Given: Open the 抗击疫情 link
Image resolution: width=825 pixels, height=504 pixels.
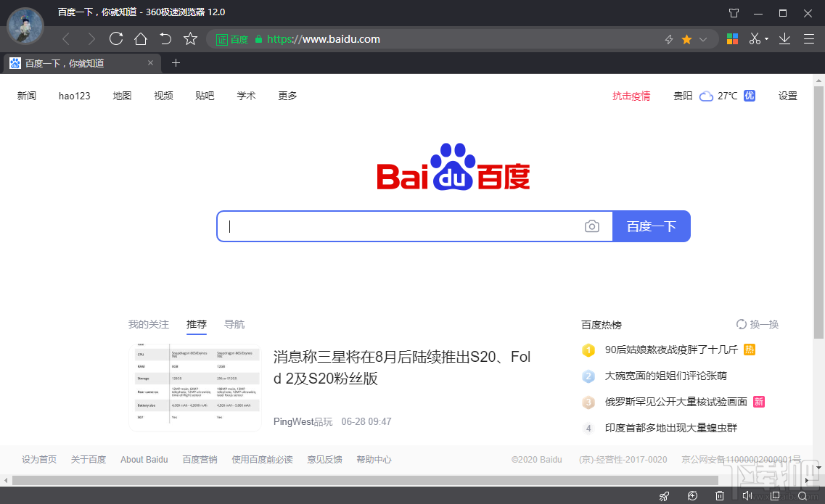Looking at the screenshot, I should (631, 95).
